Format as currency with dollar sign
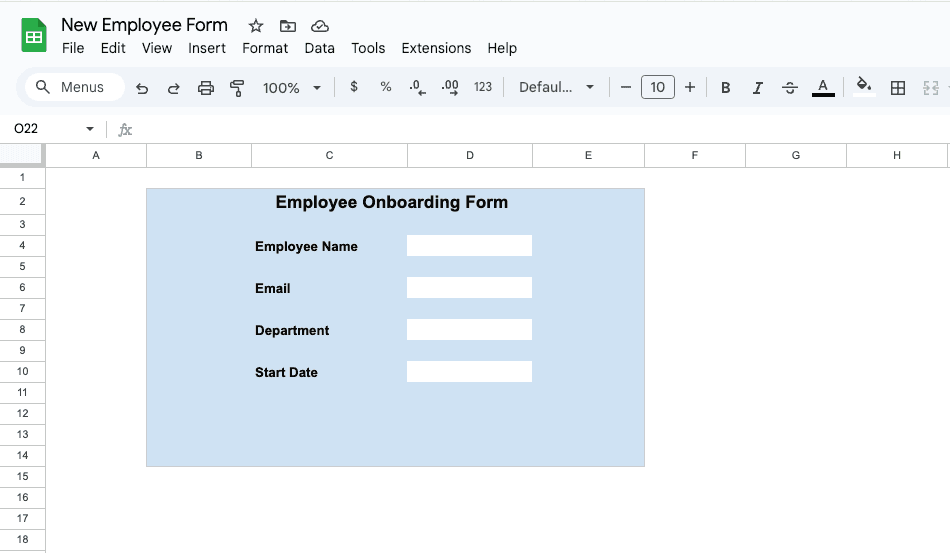This screenshot has width=950, height=553. (x=354, y=87)
